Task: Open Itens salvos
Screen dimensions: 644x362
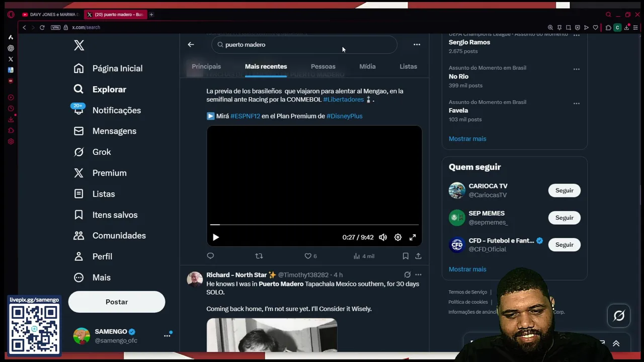Action: [106, 215]
